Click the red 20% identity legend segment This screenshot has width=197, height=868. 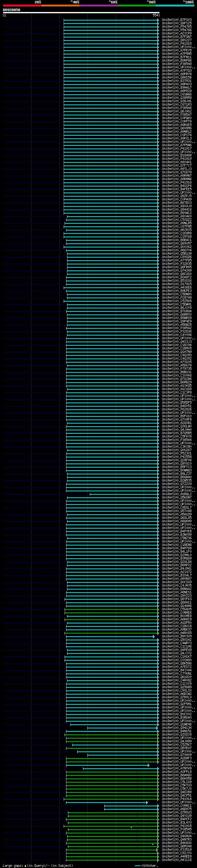[22, 6]
